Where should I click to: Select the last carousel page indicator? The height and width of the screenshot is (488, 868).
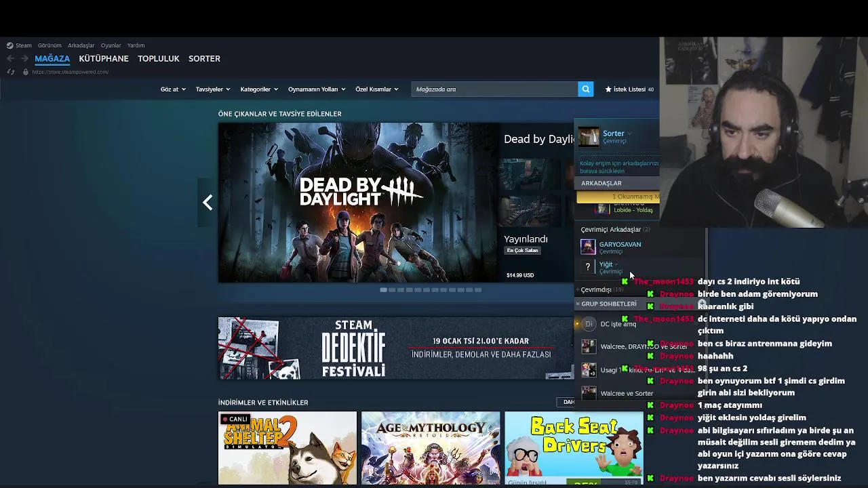point(478,290)
